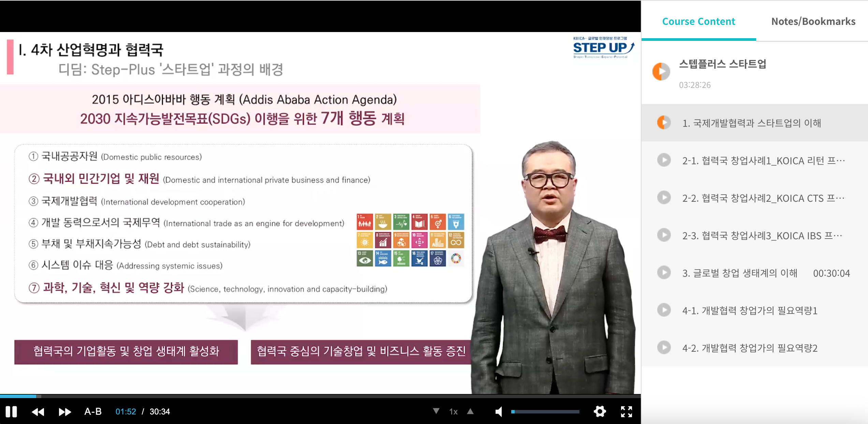Click 스텝플러스 스타트업 course play icon
868x424 pixels.
pos(661,72)
